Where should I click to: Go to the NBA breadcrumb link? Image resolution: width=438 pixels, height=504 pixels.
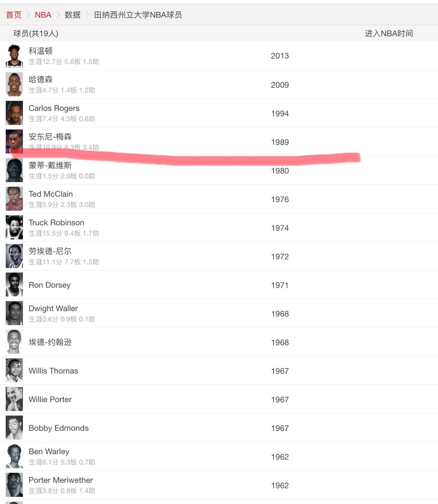(x=43, y=15)
